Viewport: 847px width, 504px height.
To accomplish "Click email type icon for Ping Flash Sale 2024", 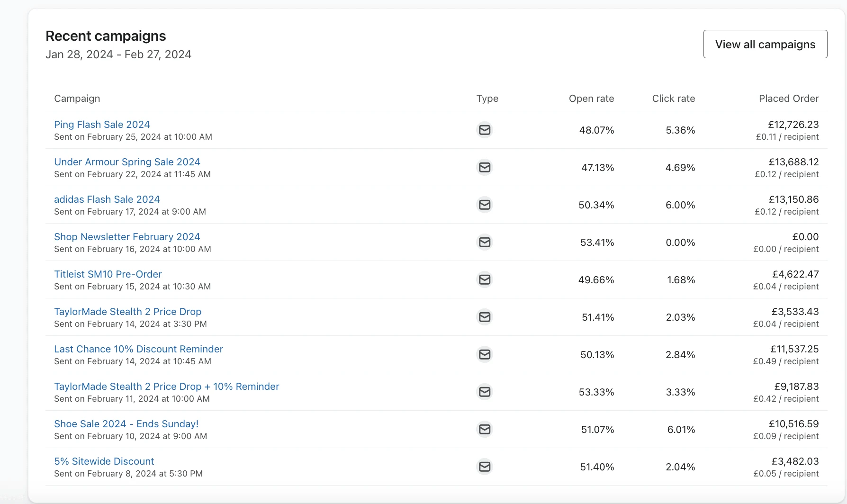I will (x=484, y=130).
